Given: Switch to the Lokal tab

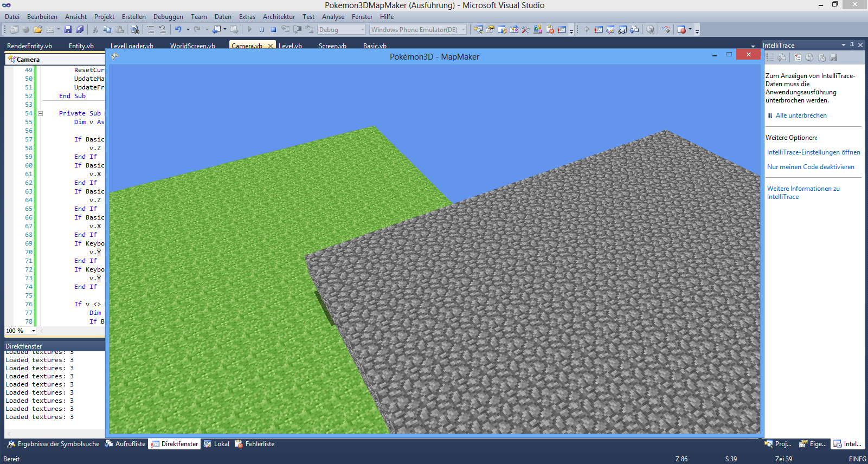Looking at the screenshot, I should (217, 444).
